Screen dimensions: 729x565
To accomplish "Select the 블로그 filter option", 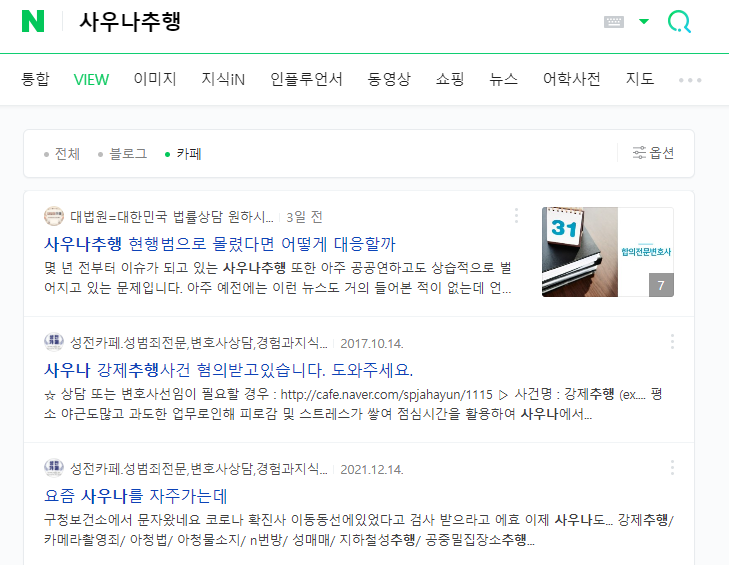I will click(123, 153).
